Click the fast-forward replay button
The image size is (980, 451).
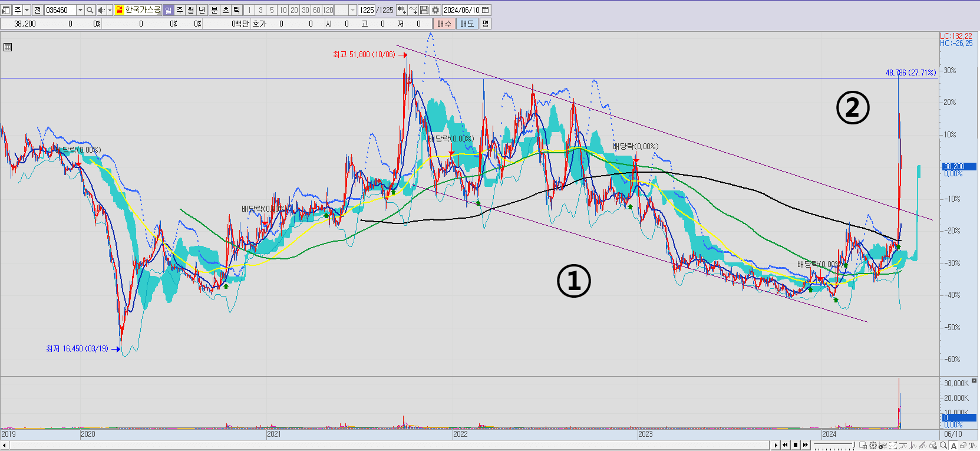(x=806, y=445)
